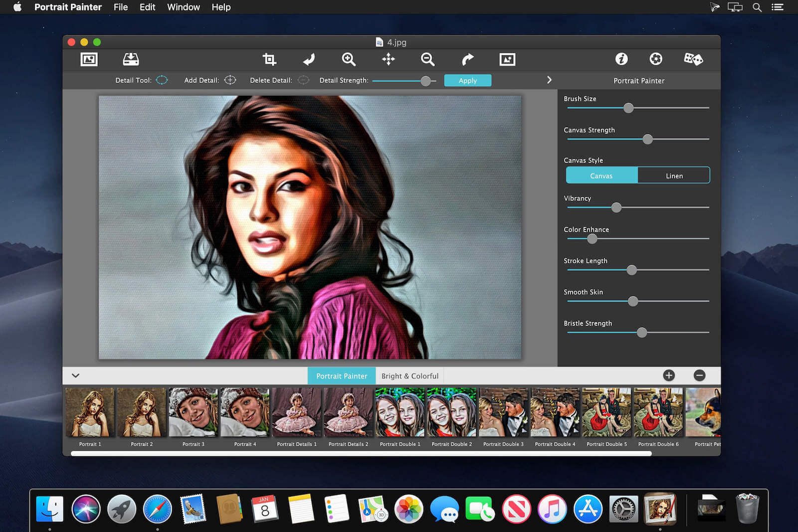Choose the Portrait 3 preset thumbnail

coord(193,412)
